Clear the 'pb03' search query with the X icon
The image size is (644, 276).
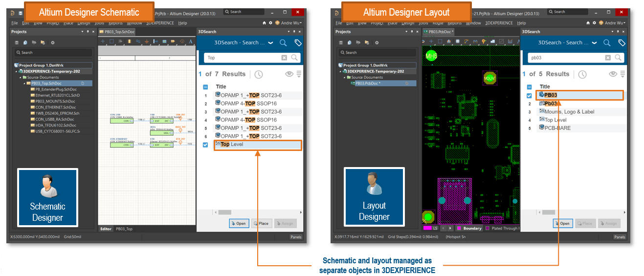click(608, 58)
